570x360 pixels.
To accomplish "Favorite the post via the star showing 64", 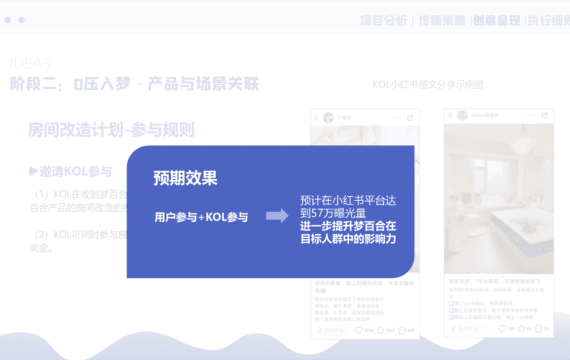I will point(521,328).
